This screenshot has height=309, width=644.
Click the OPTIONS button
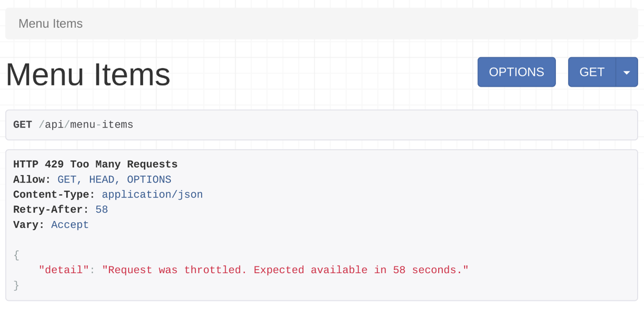click(x=516, y=72)
